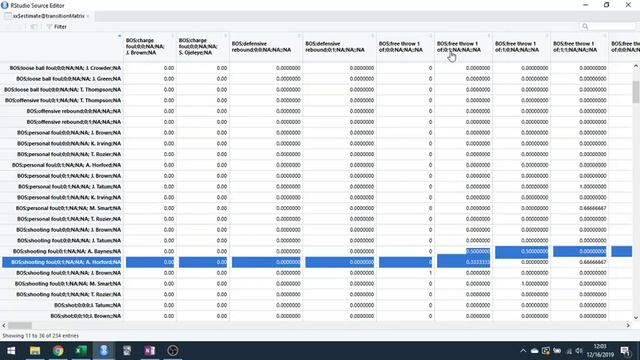
Task: Open the Calculator icon on the taskbar
Action: (x=127, y=351)
